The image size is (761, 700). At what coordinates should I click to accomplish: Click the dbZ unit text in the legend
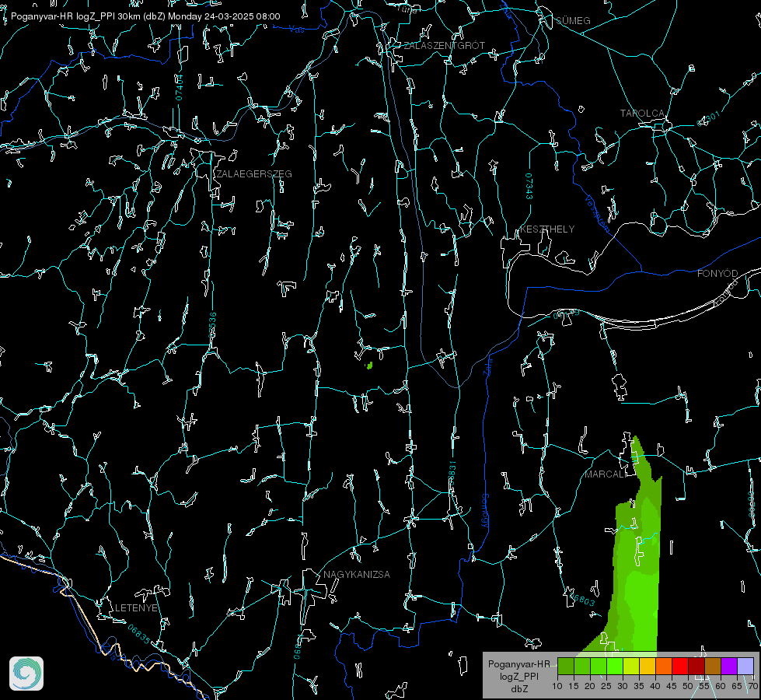tap(519, 689)
